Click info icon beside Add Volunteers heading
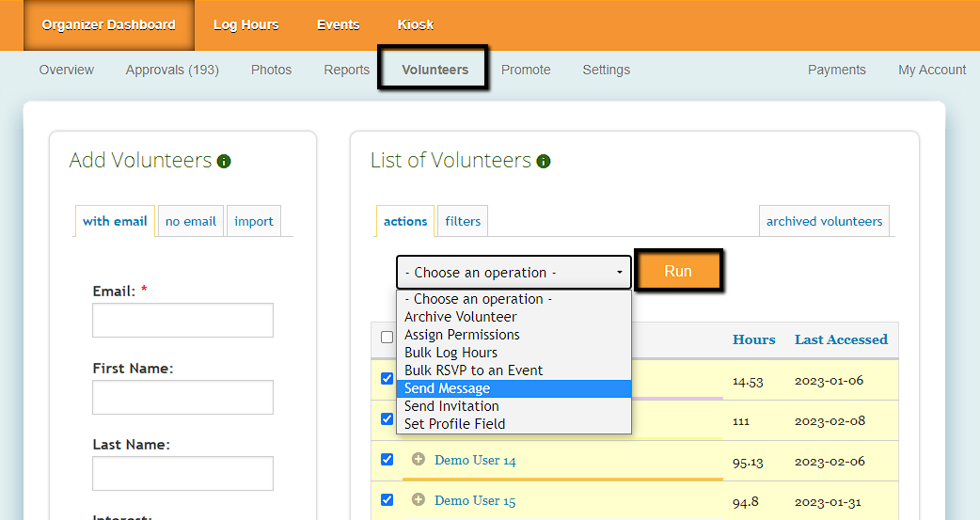This screenshot has height=520, width=980. pos(224,162)
